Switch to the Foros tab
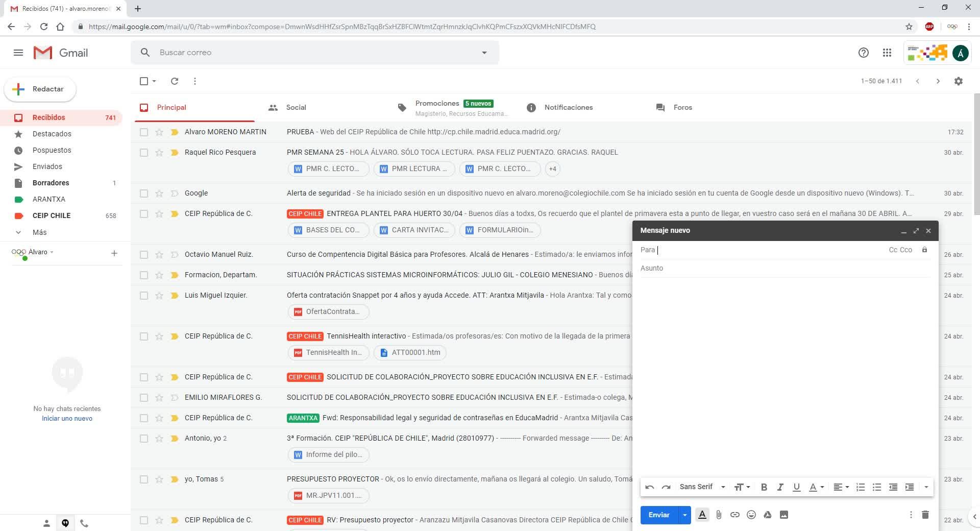This screenshot has width=980, height=531. coord(683,108)
